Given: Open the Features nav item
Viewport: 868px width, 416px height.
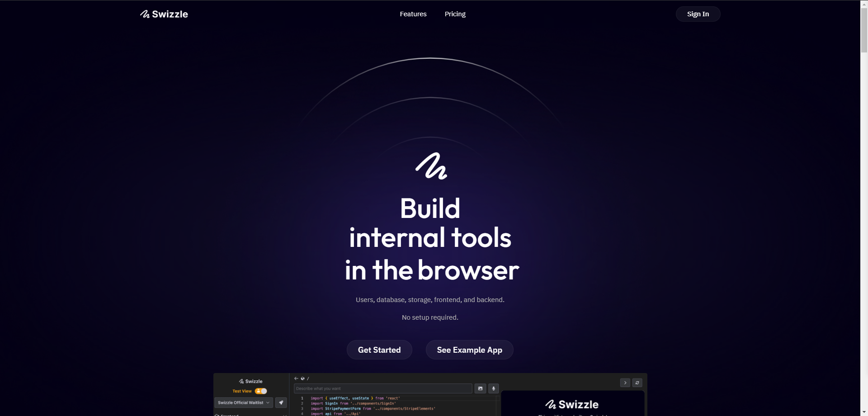Looking at the screenshot, I should [x=413, y=14].
